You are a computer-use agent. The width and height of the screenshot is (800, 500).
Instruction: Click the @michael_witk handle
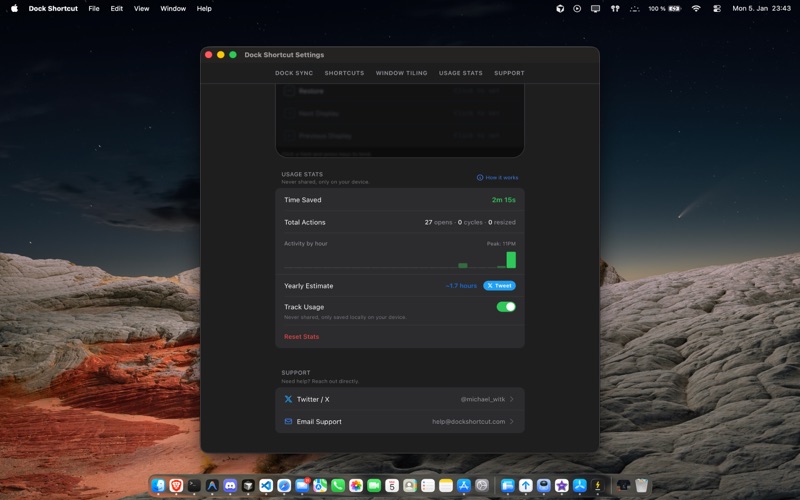click(x=483, y=399)
